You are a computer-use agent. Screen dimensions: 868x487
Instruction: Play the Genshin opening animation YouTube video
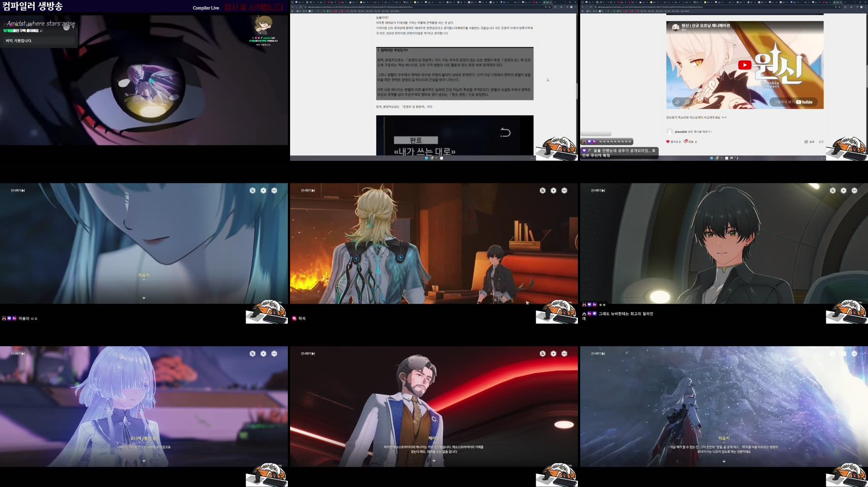744,65
